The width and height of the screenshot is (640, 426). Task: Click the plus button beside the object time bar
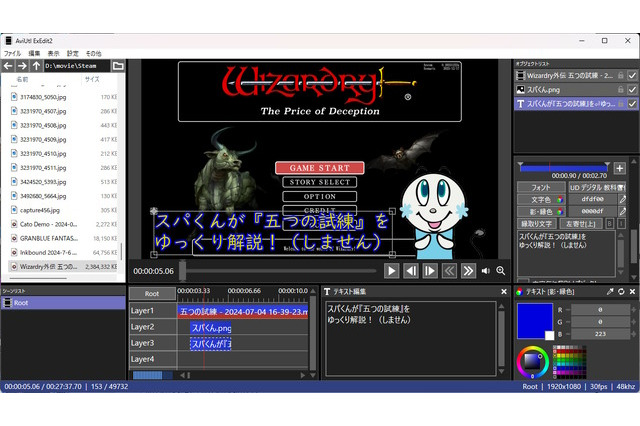click(x=620, y=168)
